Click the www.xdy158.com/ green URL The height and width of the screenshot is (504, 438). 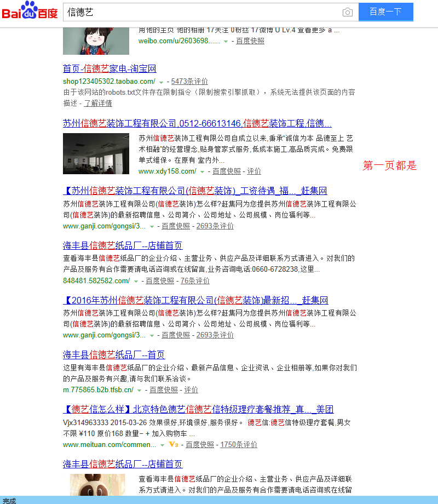(167, 171)
